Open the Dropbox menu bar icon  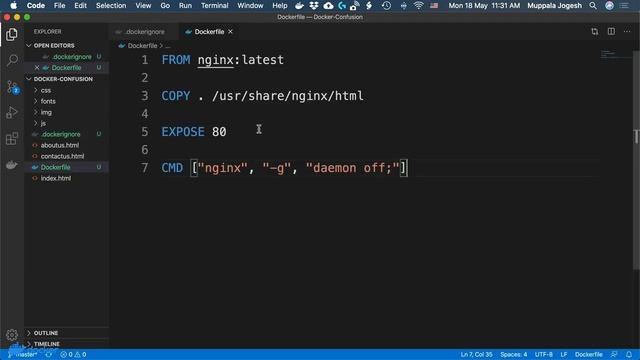[x=313, y=6]
